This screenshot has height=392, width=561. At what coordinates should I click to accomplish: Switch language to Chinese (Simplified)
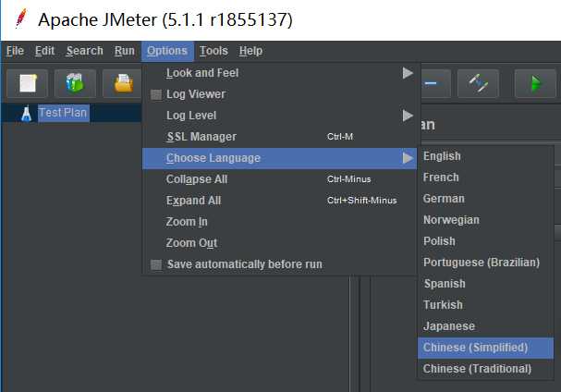pyautogui.click(x=485, y=348)
